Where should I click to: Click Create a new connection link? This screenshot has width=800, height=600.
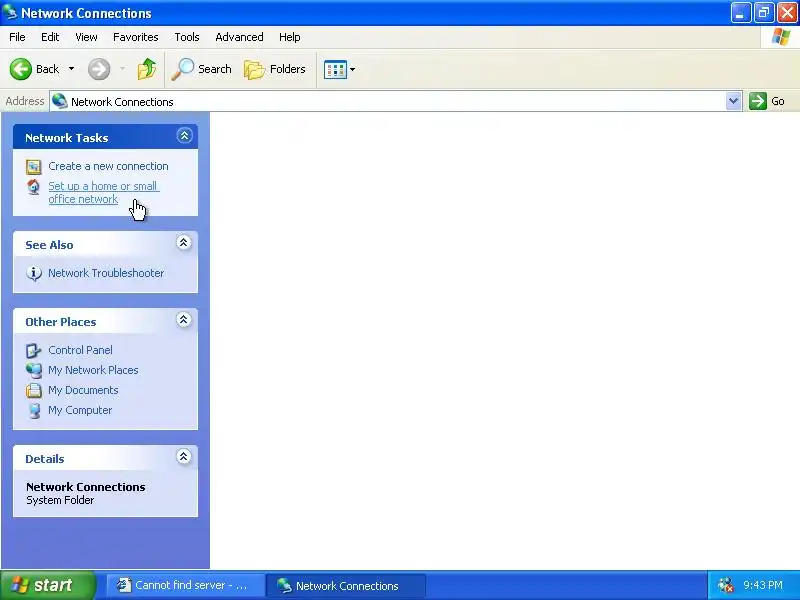click(x=108, y=166)
